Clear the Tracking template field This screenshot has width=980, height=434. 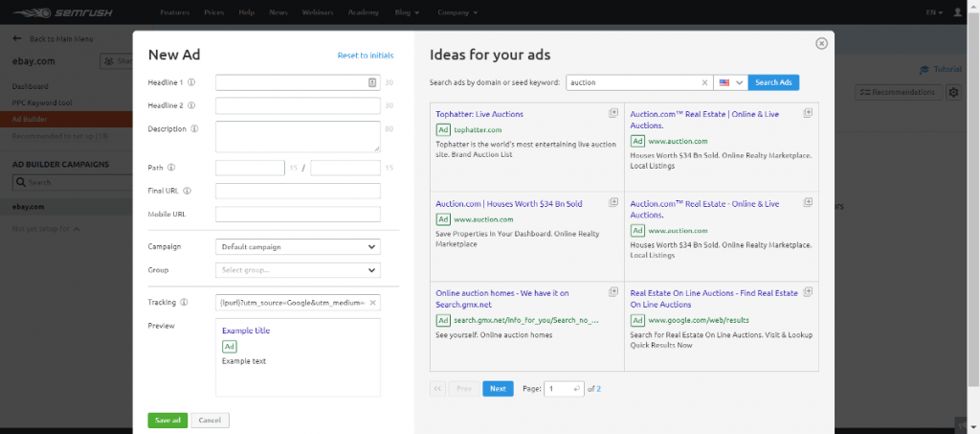tap(372, 303)
